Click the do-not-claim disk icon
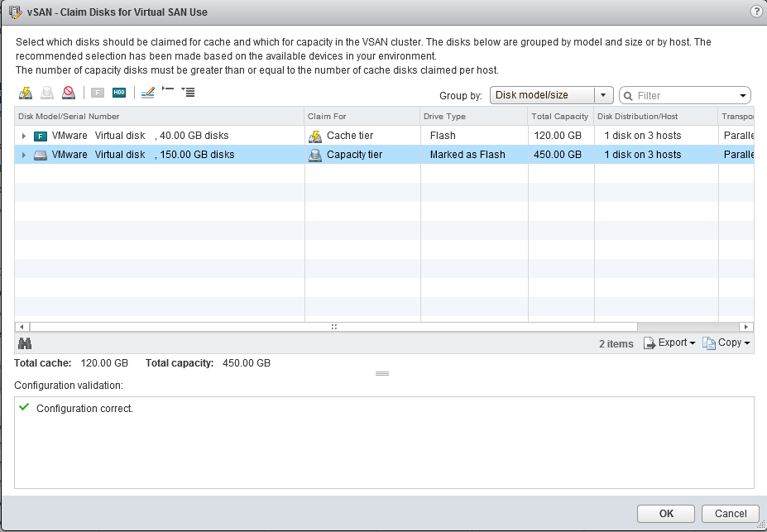Screen dimensions: 767x532 [x=69, y=93]
